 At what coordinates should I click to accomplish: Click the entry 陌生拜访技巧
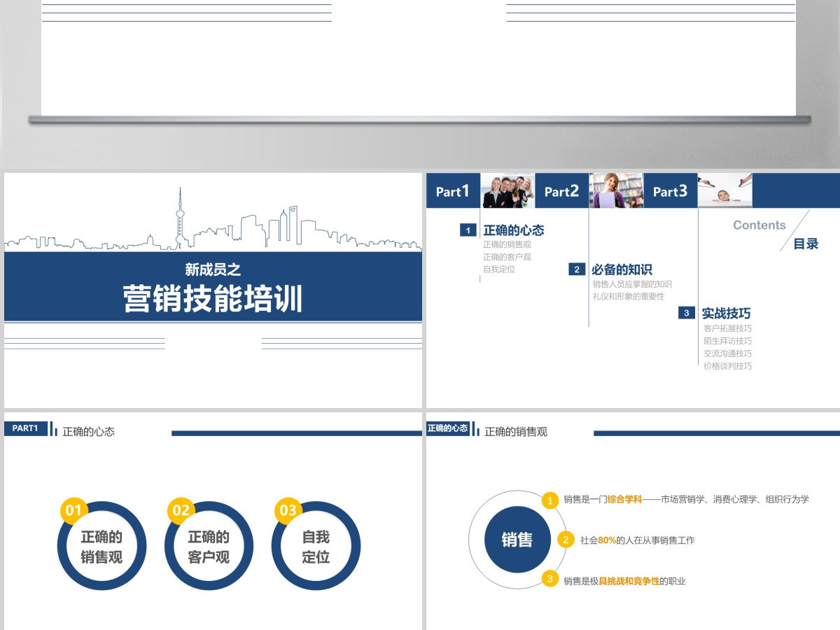(x=728, y=341)
